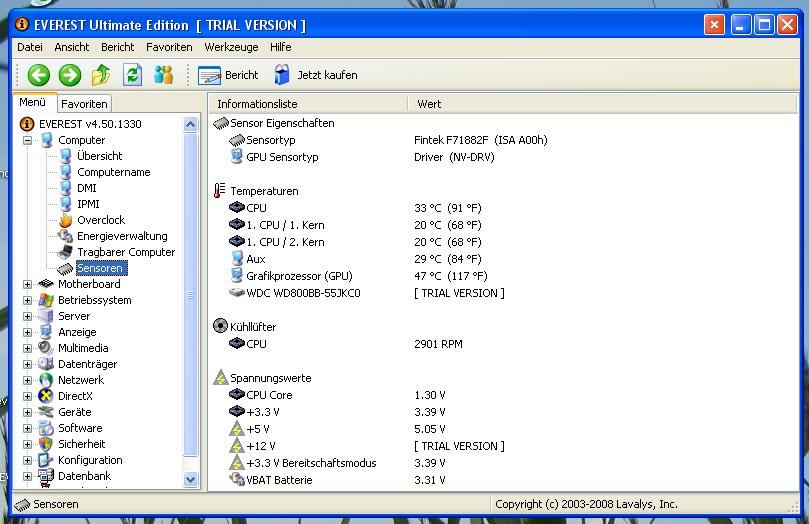Expand the Anzeige tree node
This screenshot has height=524, width=809.
click(x=27, y=332)
